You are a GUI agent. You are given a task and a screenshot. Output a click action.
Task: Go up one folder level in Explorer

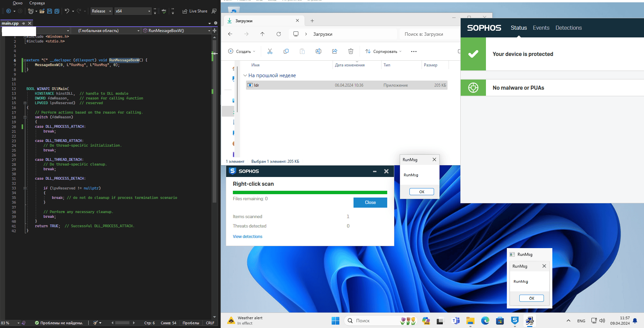click(x=263, y=34)
